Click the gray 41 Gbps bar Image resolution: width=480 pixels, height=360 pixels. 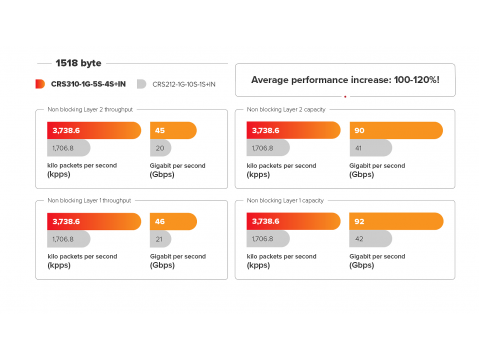(371, 148)
